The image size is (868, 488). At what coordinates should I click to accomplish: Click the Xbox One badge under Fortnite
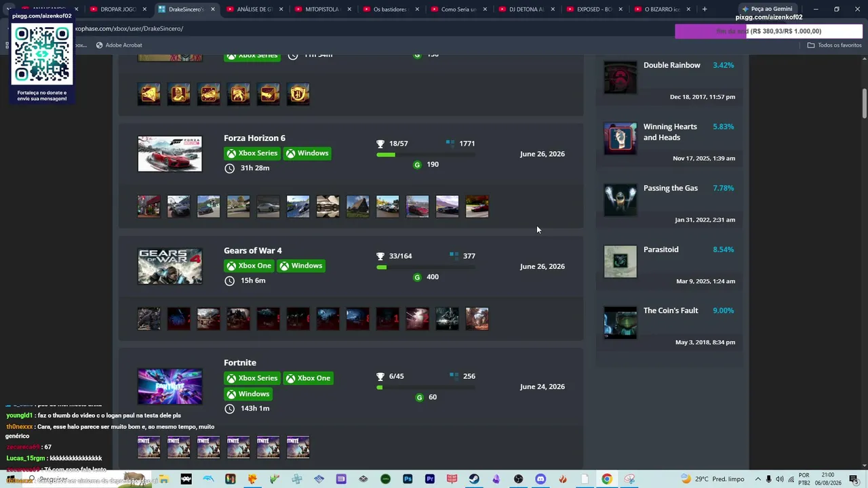point(309,378)
